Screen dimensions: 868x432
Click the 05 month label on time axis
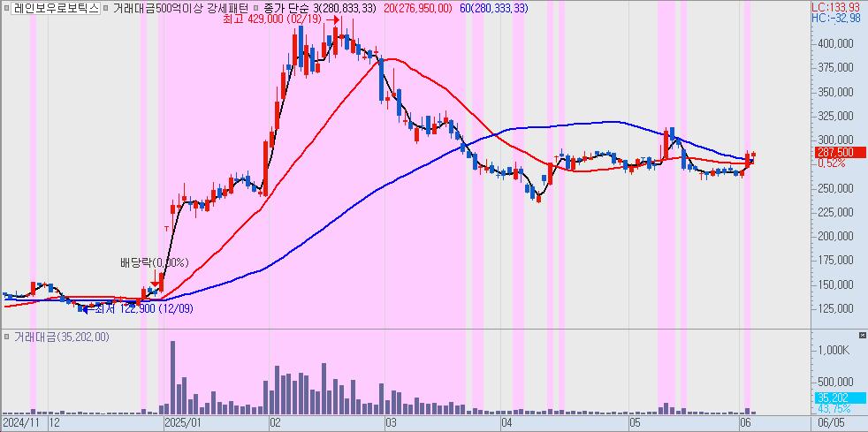[x=635, y=423]
